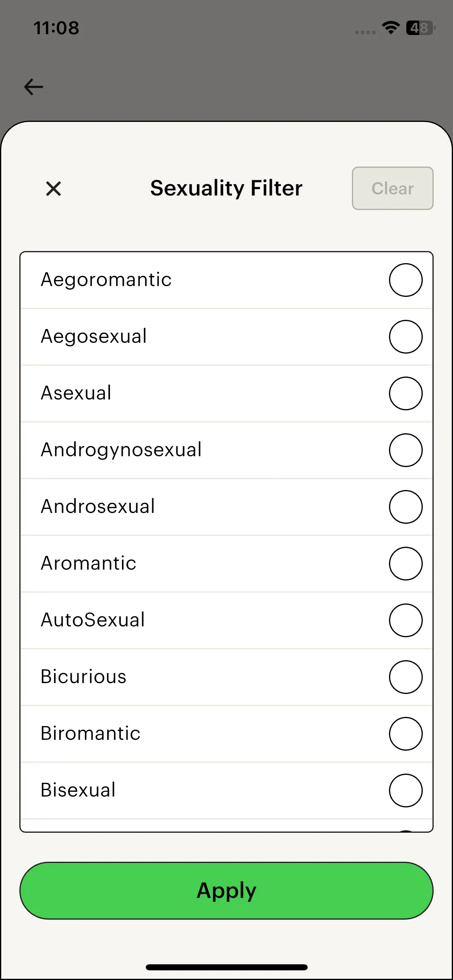Select the Aegosexual radio button
453x980 pixels.
click(x=405, y=337)
